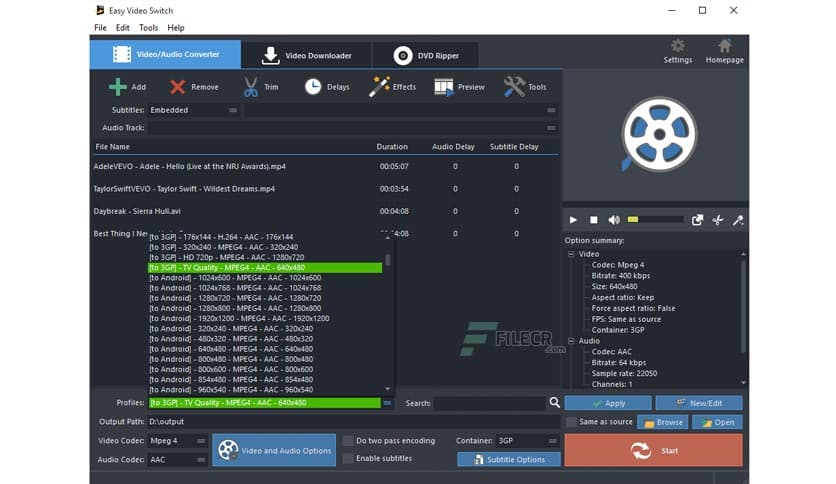Viewport: 836px width, 484px height.
Task: Click the detach preview window icon
Action: (x=697, y=220)
